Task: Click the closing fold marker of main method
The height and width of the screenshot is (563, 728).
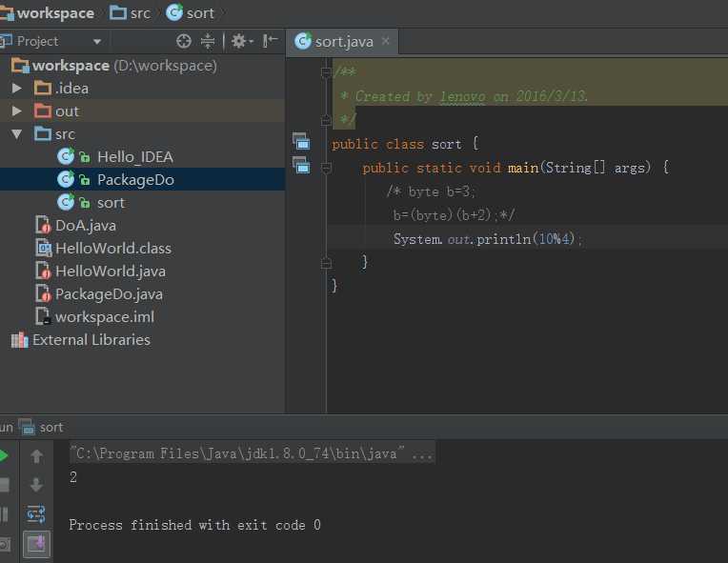Action: tap(327, 263)
